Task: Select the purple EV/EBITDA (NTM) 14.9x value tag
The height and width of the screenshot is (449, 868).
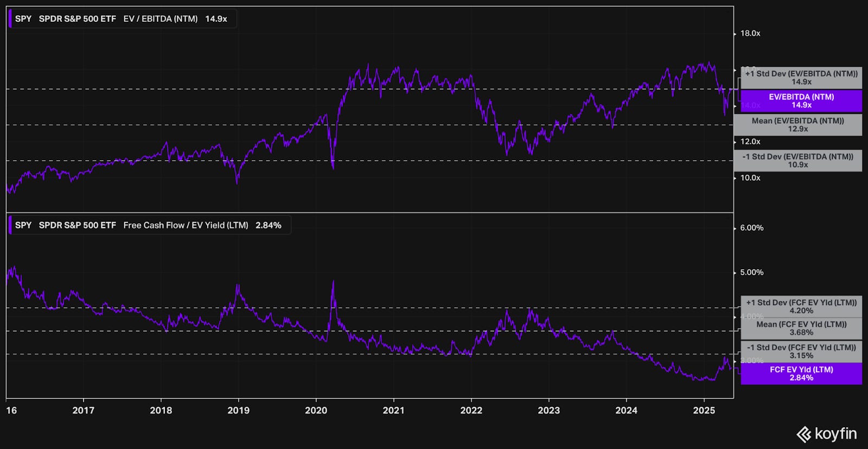Action: [801, 101]
